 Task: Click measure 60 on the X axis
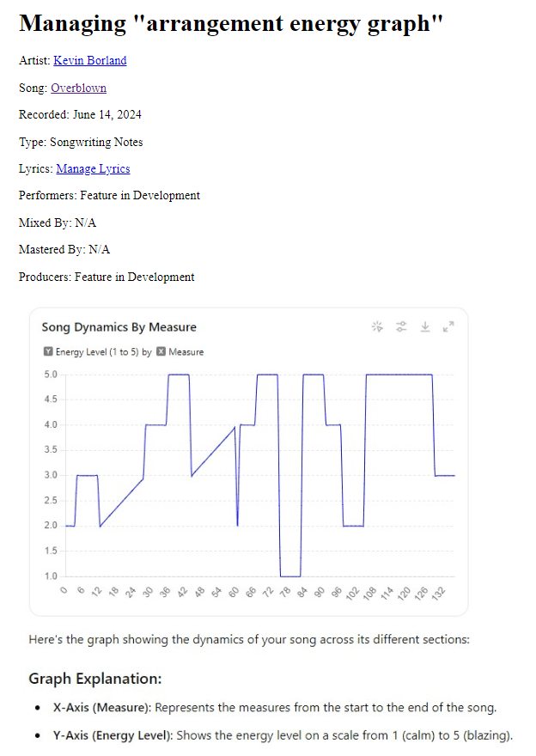(234, 592)
